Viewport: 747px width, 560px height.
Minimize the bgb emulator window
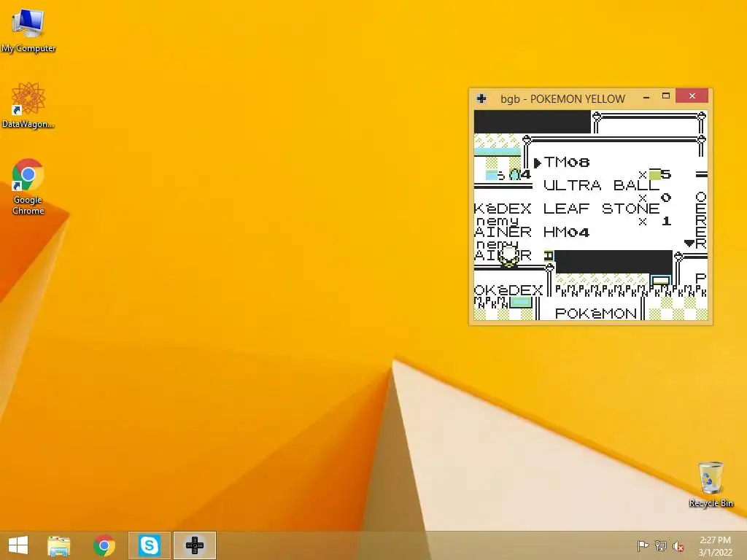coord(646,97)
